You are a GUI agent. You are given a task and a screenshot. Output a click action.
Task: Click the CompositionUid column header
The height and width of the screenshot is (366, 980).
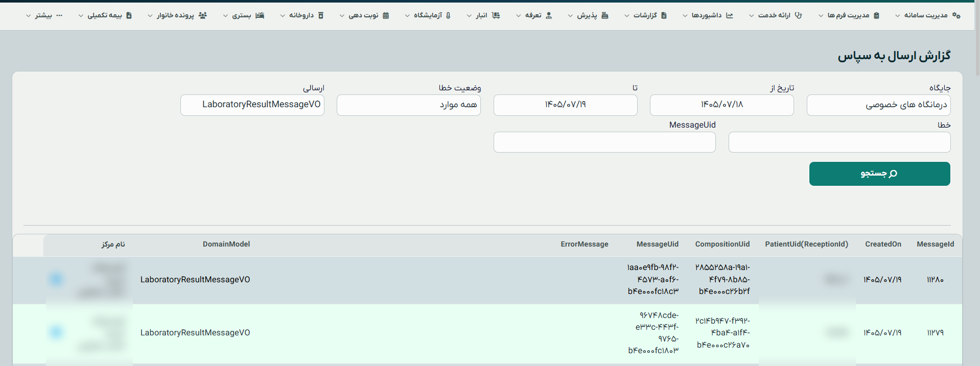pyautogui.click(x=722, y=245)
